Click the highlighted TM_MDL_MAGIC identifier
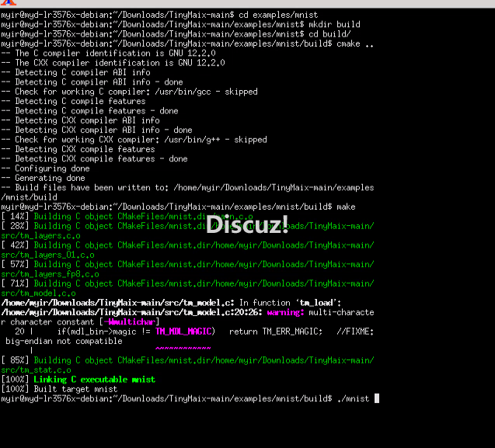The width and height of the screenshot is (495, 448). coord(183,331)
